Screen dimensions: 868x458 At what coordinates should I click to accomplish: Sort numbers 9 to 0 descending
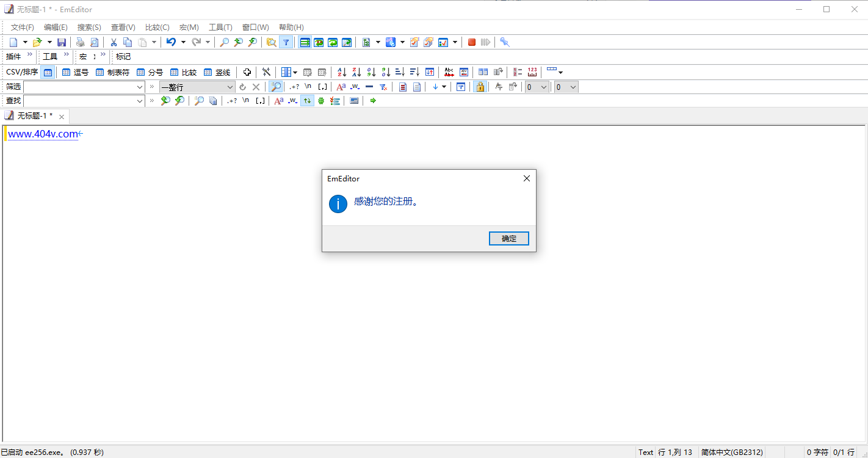386,72
